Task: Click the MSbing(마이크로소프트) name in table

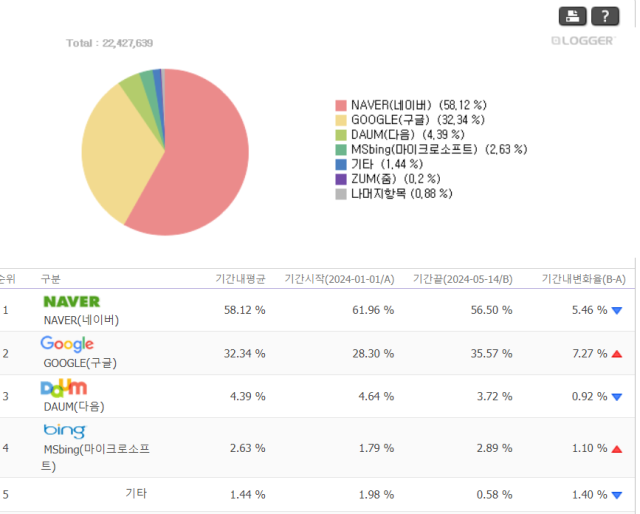Action: coord(96,457)
